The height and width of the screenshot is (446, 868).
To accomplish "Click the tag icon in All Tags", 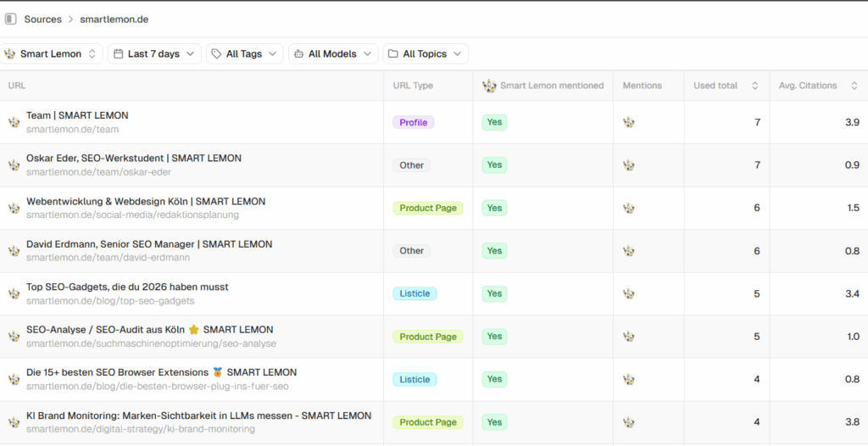I will pos(217,53).
